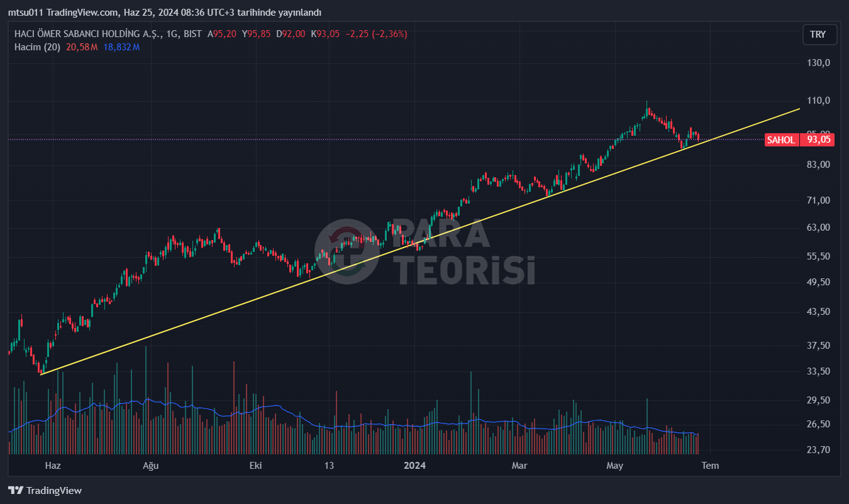Click the TradingView logo at bottom left

45,491
